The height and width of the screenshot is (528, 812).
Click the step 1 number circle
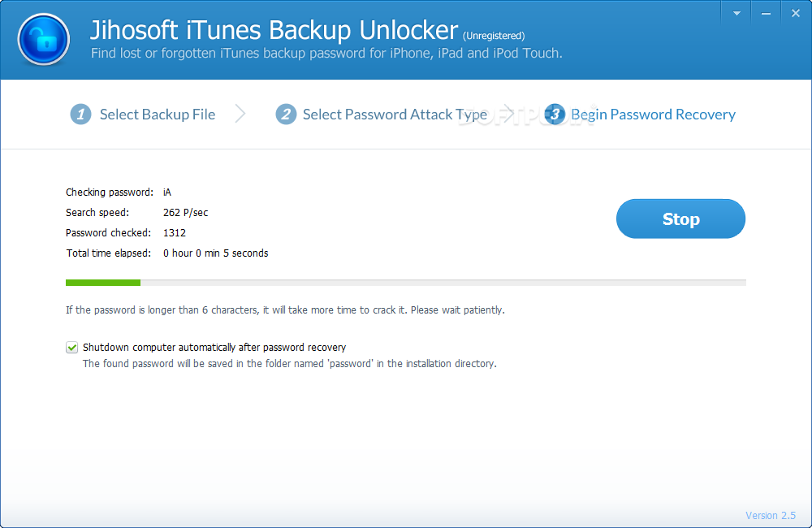80,115
